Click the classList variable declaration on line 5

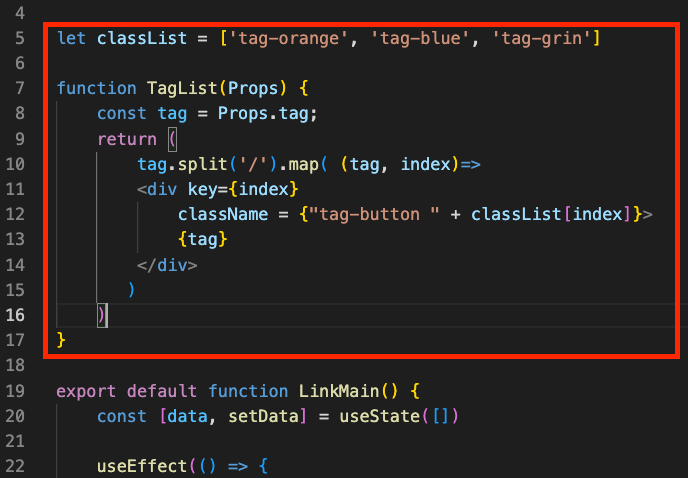click(x=142, y=38)
